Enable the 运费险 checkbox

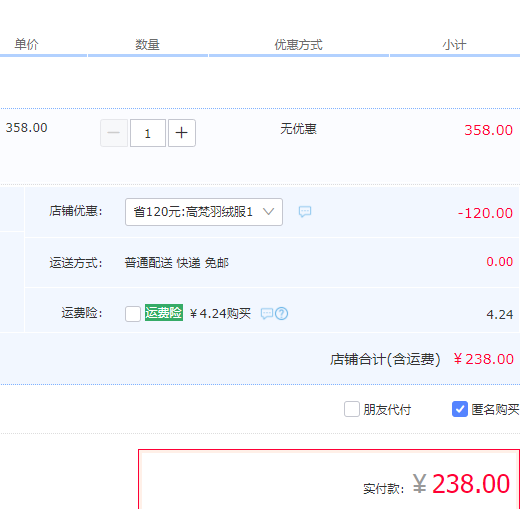pyautogui.click(x=133, y=314)
